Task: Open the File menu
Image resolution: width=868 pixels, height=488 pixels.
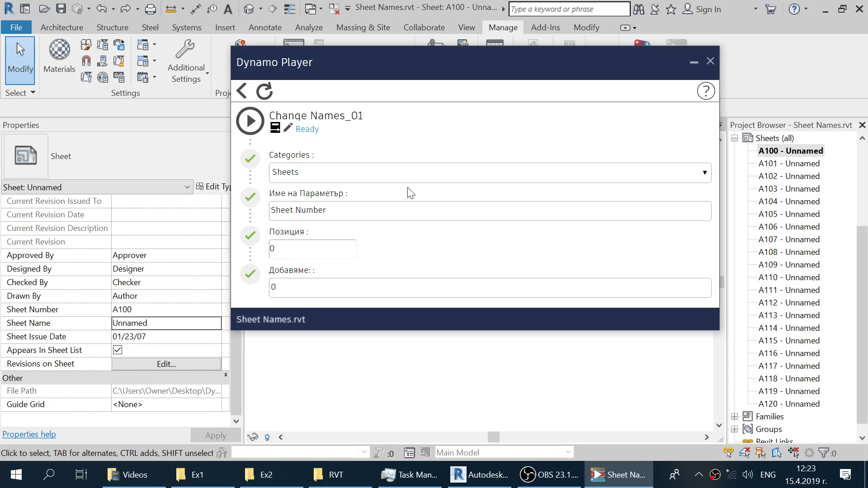Action: coord(16,28)
